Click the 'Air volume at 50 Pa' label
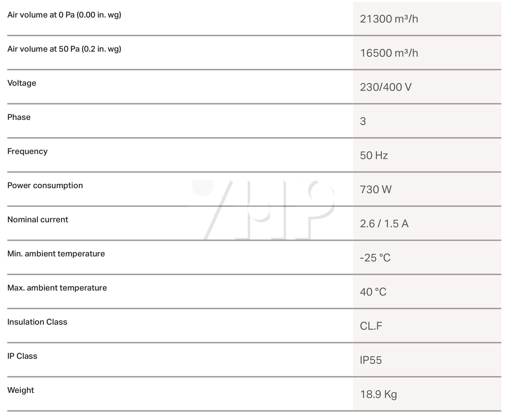The image size is (509, 420). [64, 49]
